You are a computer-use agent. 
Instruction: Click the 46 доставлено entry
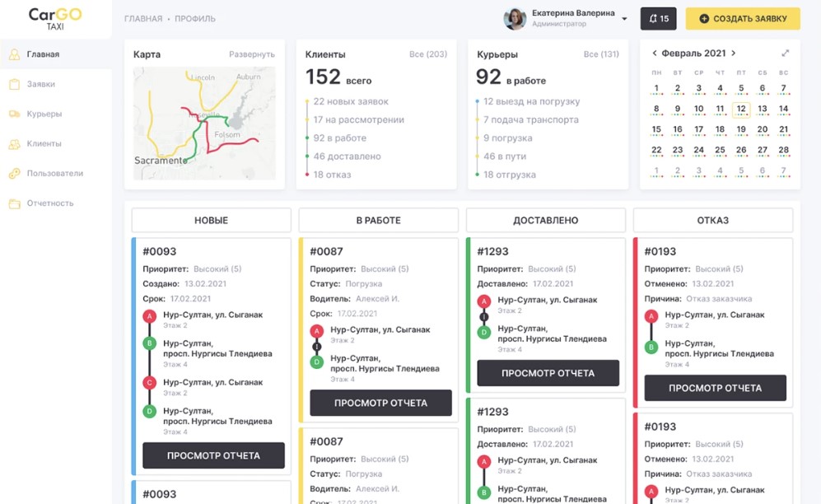348,156
